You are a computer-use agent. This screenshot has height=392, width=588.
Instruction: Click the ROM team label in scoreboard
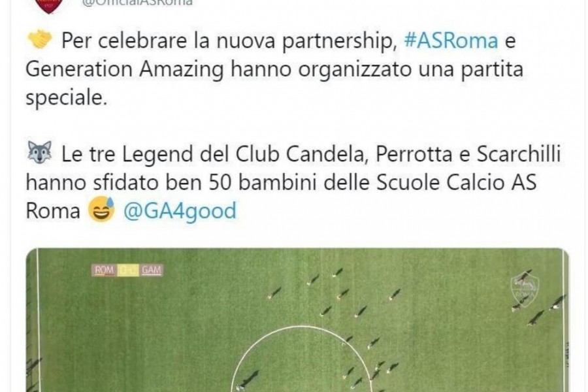[x=105, y=270]
